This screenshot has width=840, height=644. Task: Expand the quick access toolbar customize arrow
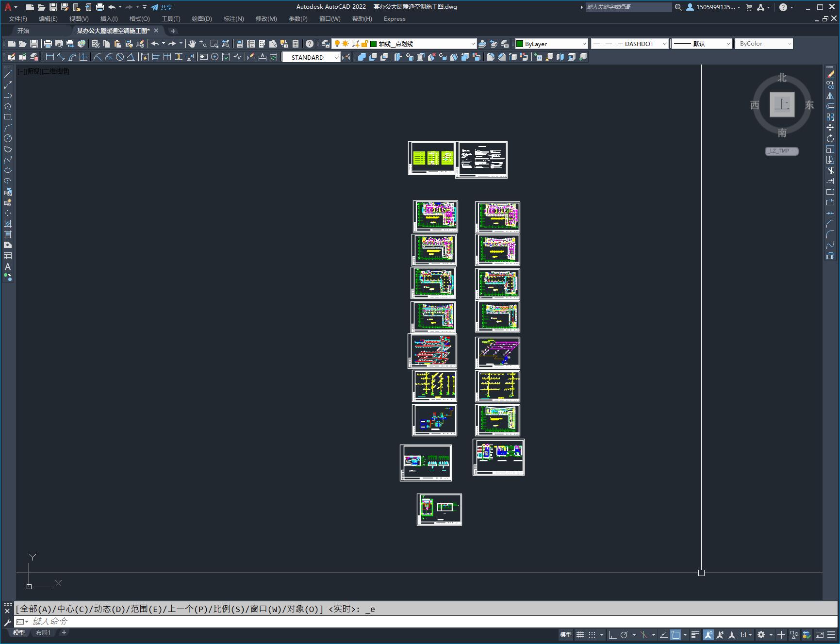(145, 7)
